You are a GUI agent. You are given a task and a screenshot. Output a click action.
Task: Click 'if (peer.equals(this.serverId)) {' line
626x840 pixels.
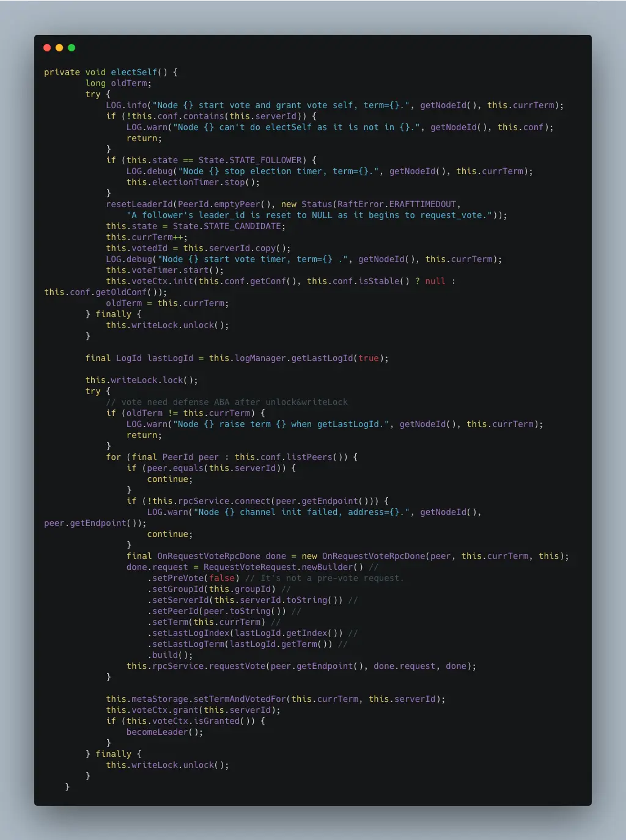pyautogui.click(x=212, y=468)
